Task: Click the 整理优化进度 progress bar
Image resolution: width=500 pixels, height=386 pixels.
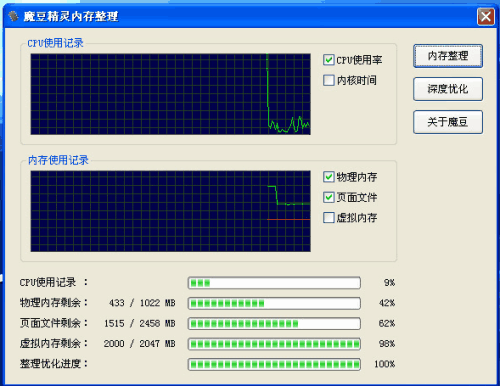Action: tap(274, 364)
